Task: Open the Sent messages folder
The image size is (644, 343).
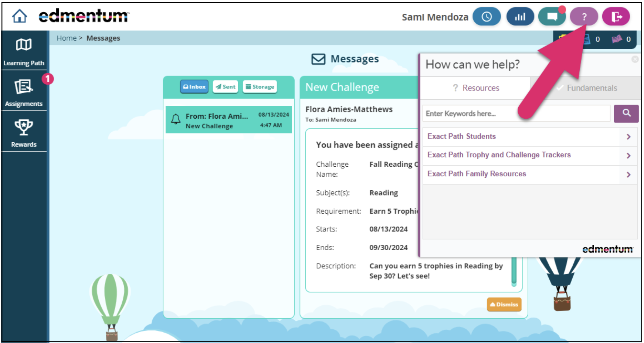Action: coord(225,86)
